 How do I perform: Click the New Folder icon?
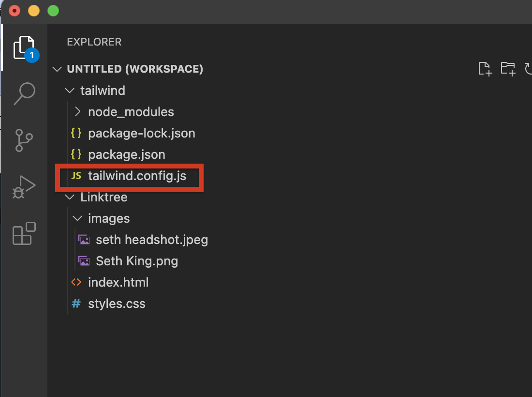[x=507, y=69]
